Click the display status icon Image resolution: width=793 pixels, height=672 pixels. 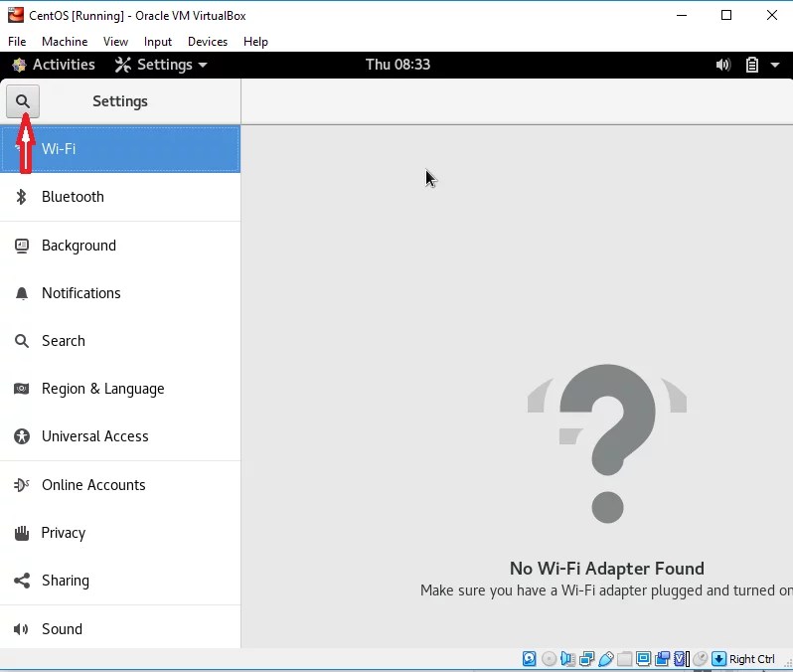[x=643, y=658]
